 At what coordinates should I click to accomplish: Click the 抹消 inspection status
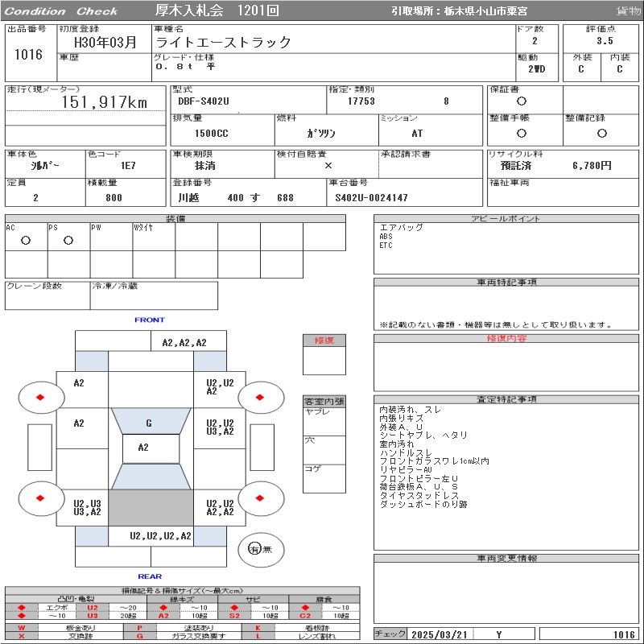click(205, 166)
